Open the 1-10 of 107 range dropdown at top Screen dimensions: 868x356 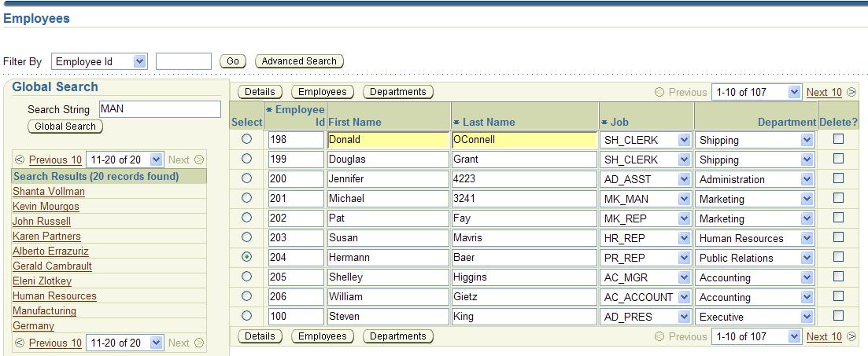point(793,93)
